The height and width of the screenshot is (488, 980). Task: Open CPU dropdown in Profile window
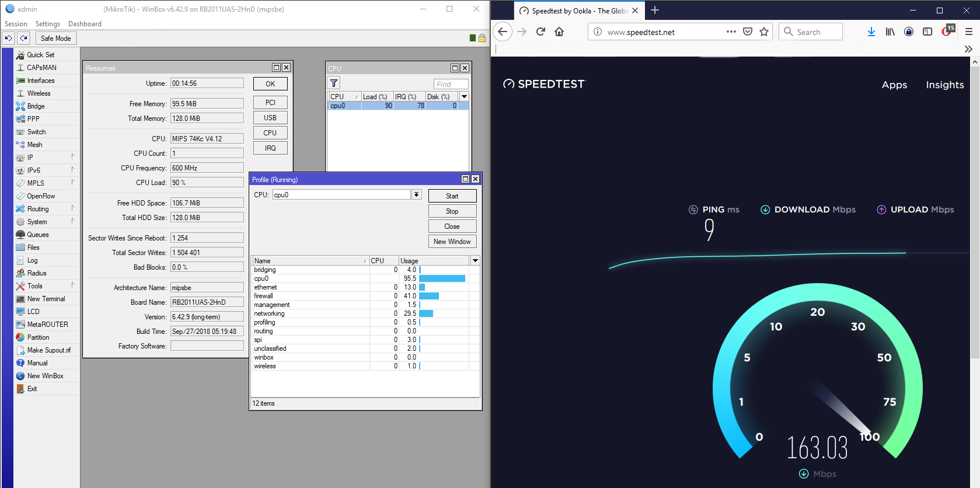click(x=417, y=195)
